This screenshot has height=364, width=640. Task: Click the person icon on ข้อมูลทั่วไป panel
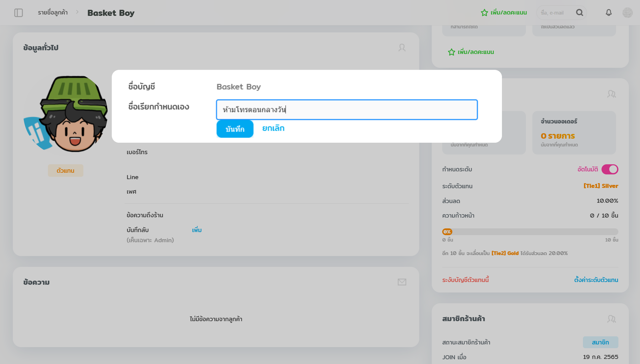[402, 48]
